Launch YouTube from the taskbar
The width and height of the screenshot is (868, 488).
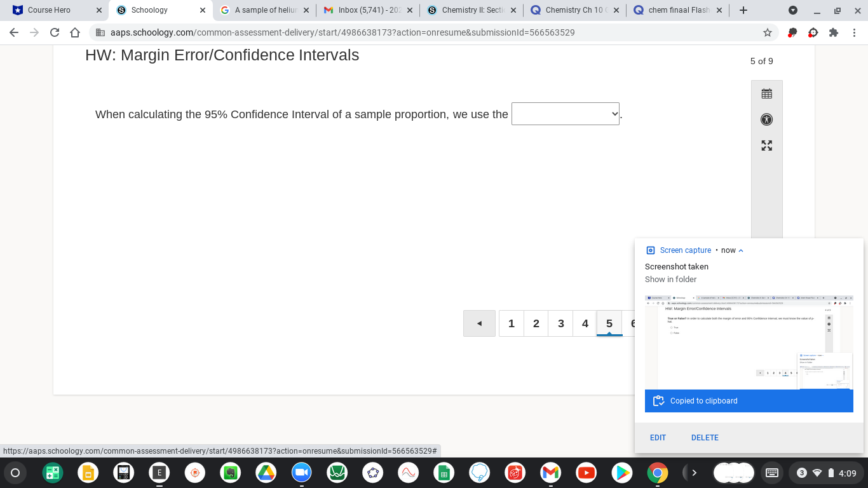[586, 473]
